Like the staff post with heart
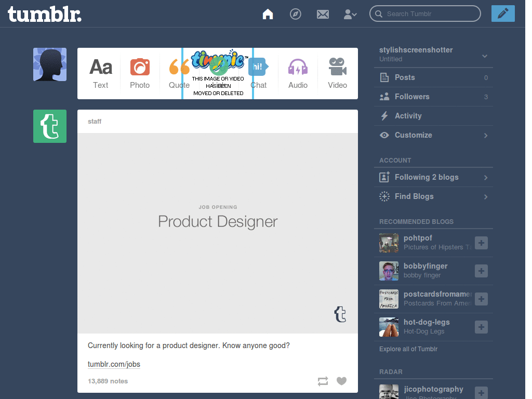 pyautogui.click(x=342, y=381)
